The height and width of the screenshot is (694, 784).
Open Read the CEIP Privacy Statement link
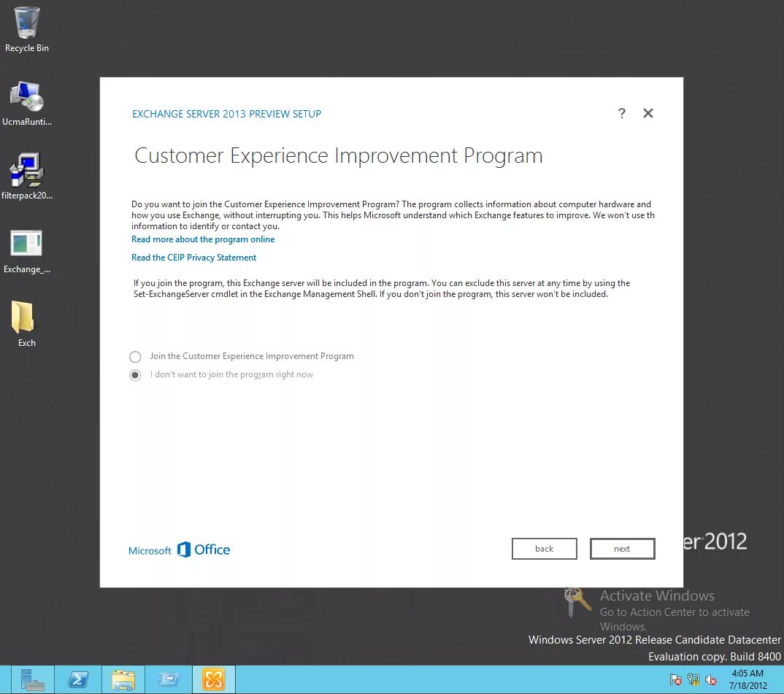click(193, 258)
